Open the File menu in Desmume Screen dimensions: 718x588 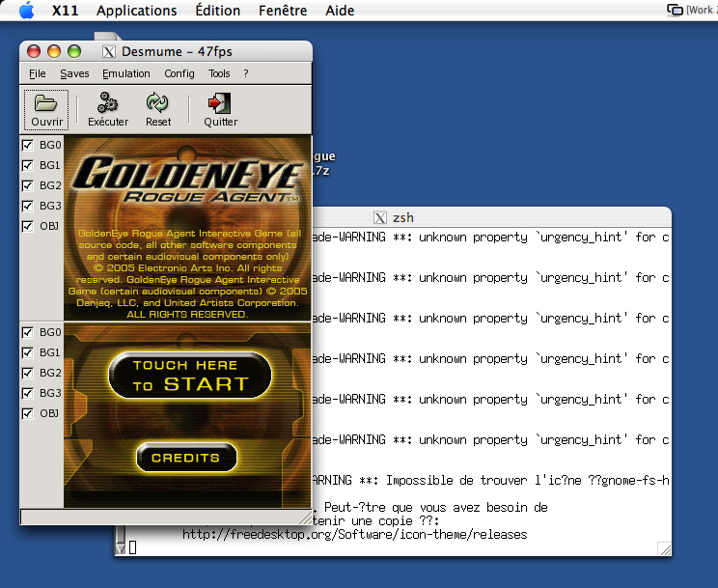tap(37, 73)
